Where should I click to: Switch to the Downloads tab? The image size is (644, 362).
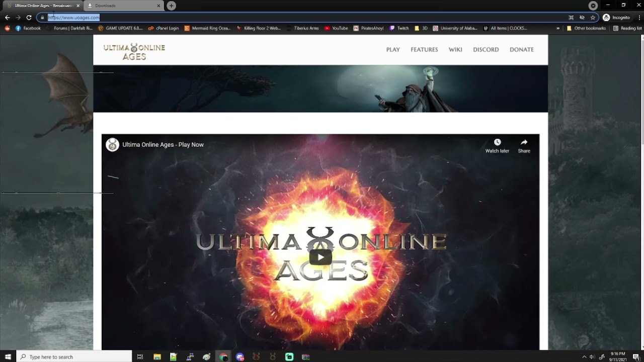120,6
